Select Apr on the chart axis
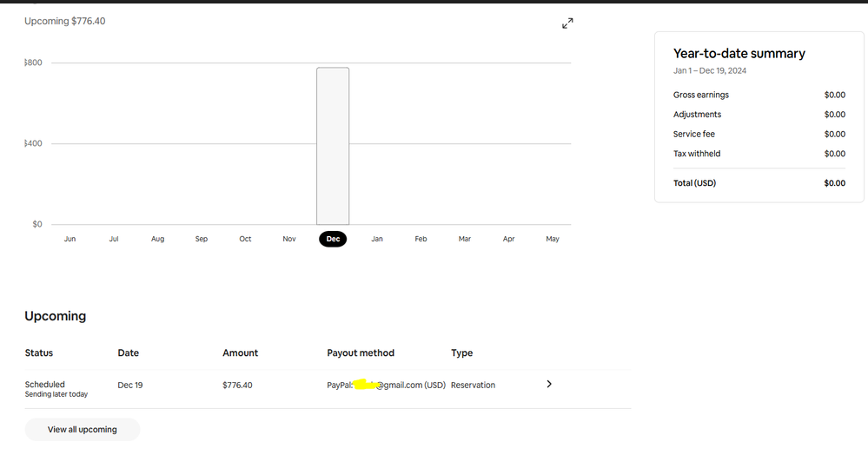868x455 pixels. (508, 239)
